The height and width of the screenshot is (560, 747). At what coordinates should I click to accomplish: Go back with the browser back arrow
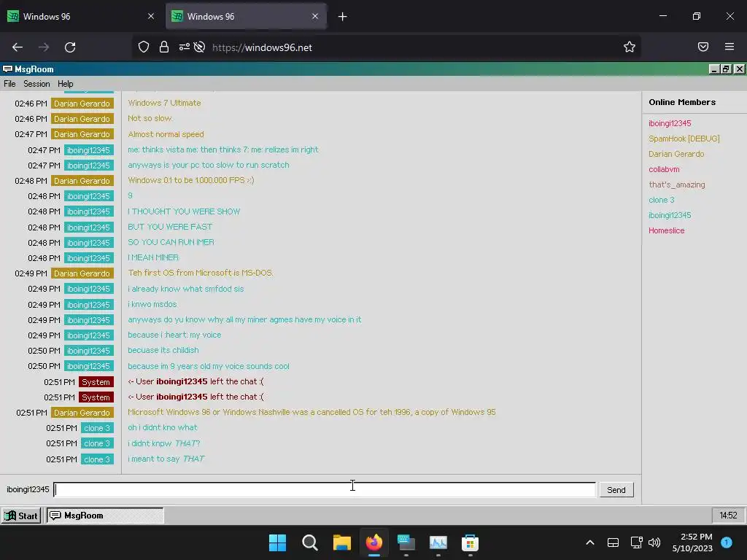18,47
